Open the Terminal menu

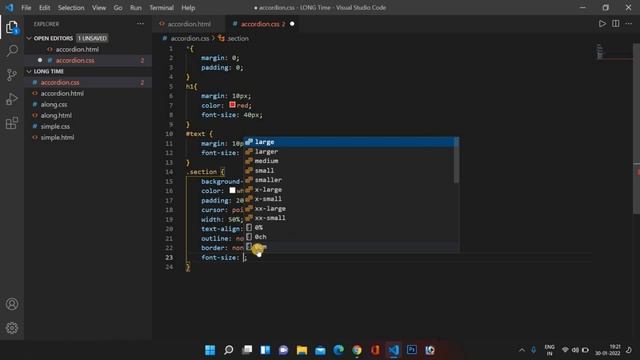161,7
